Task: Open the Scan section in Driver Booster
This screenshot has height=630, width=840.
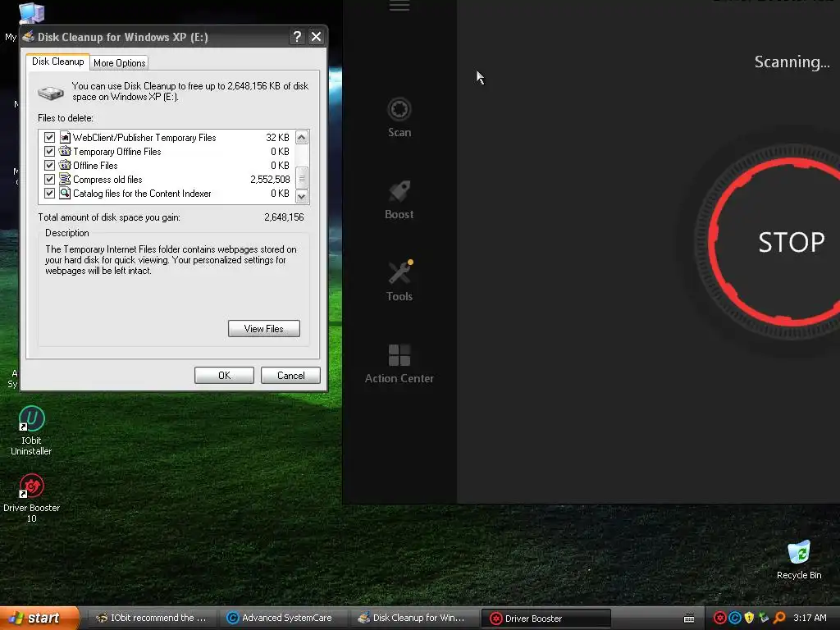Action: [399, 118]
